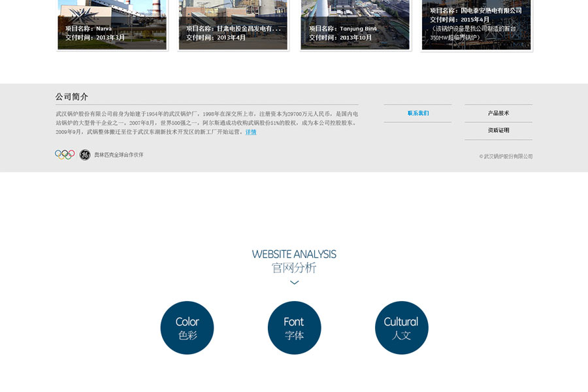The image size is (588, 392).
Task: Select the Font 字体 circle
Action: [294, 328]
